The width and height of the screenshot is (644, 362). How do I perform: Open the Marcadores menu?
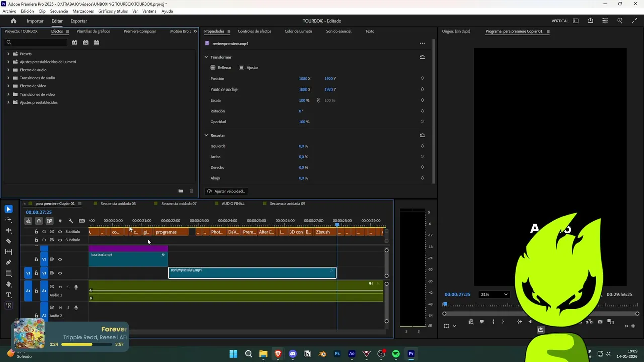[83, 11]
